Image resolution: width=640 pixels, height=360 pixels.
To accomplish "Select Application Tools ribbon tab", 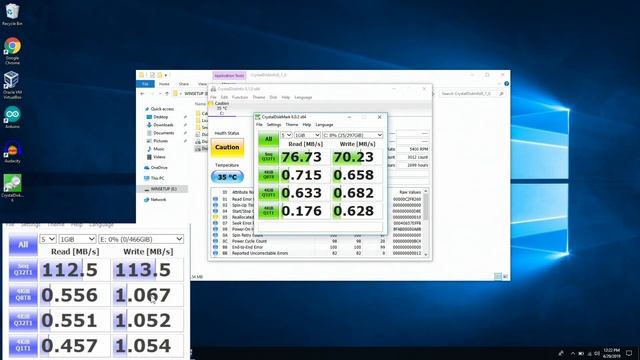I will pyautogui.click(x=229, y=76).
